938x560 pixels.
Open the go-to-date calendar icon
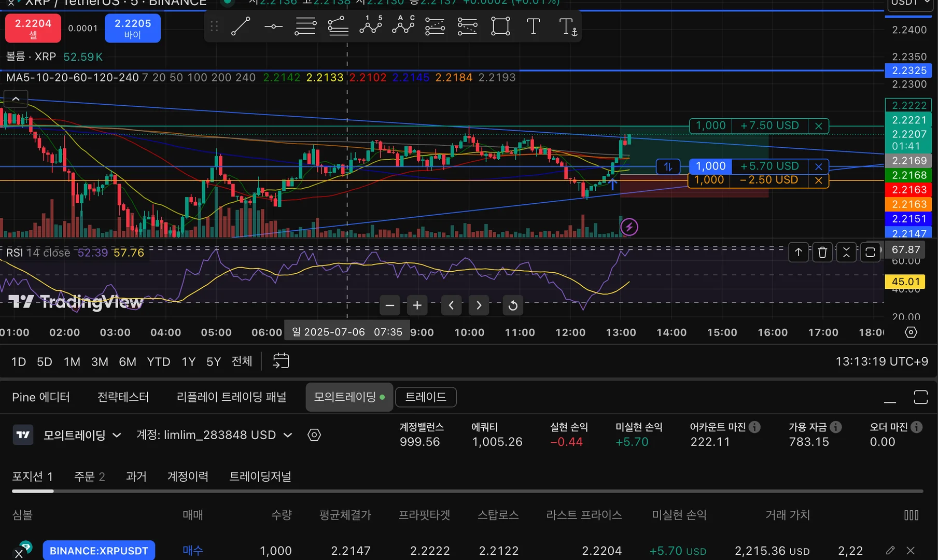(281, 361)
